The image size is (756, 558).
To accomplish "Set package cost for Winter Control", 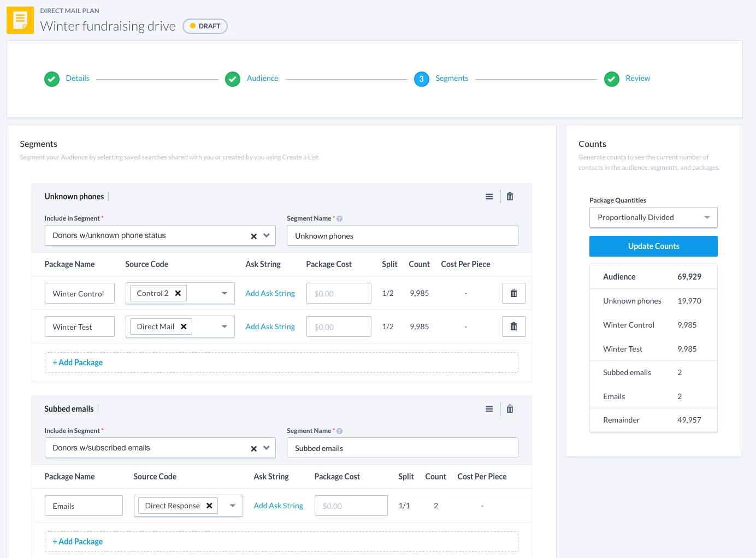I will 339,293.
